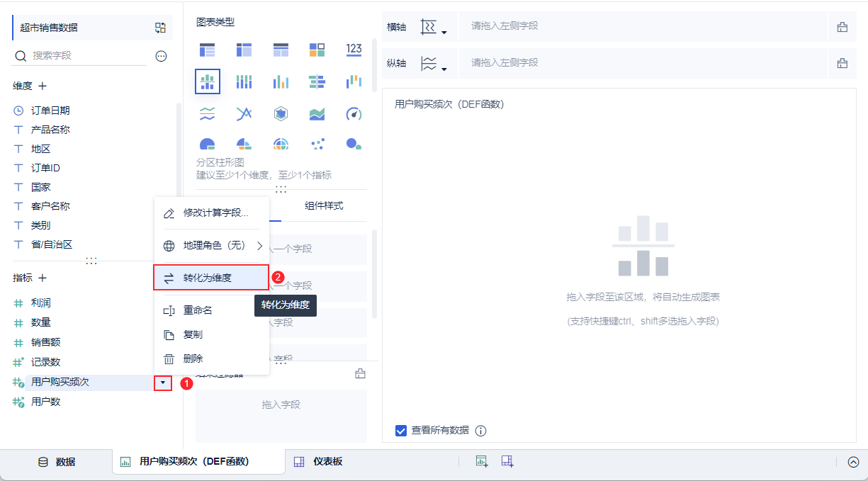Switch to the 组件样式 tab
This screenshot has width=868, height=481.
point(324,206)
